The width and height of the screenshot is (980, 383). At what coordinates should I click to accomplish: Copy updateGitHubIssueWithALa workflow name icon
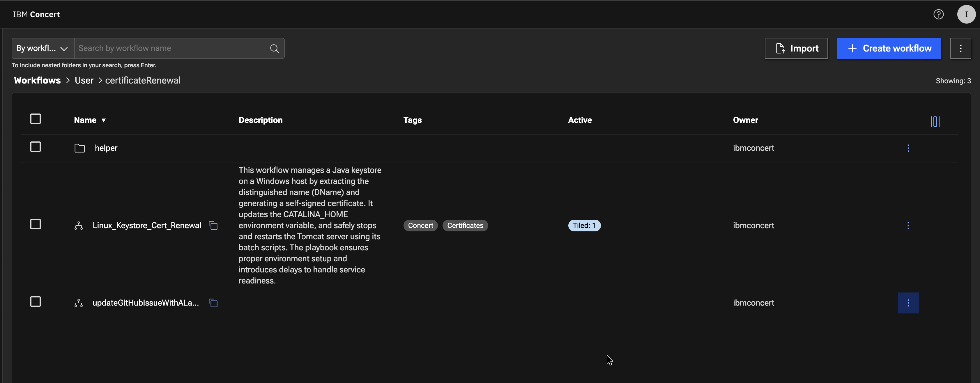[213, 303]
